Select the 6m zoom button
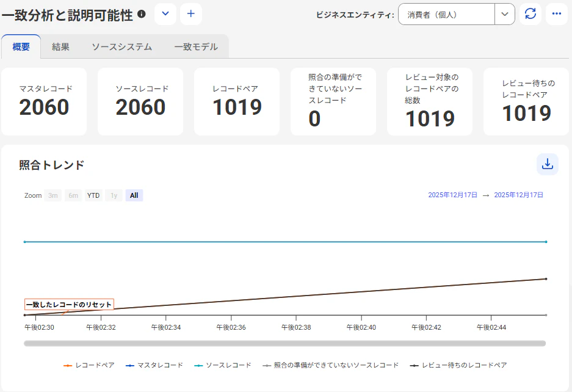572x392 pixels. pos(73,195)
